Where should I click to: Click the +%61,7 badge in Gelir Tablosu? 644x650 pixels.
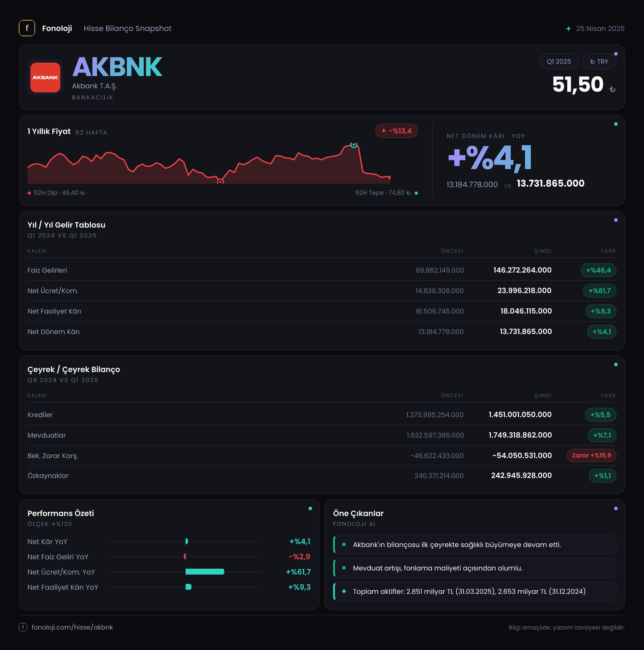coord(600,291)
